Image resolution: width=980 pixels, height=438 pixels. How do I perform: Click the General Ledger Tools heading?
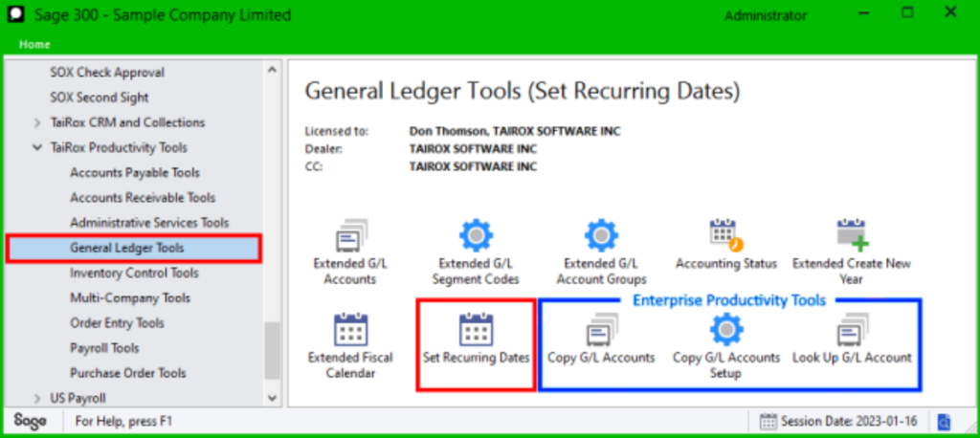[x=523, y=91]
